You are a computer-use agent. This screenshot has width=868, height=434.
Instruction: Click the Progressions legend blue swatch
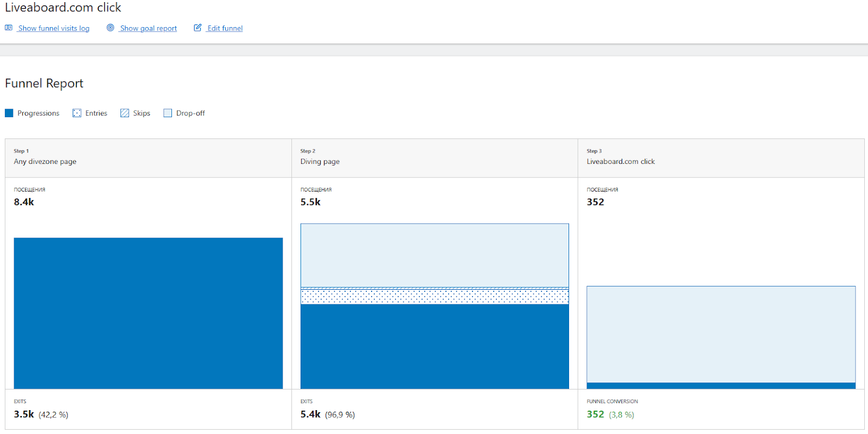tap(9, 113)
